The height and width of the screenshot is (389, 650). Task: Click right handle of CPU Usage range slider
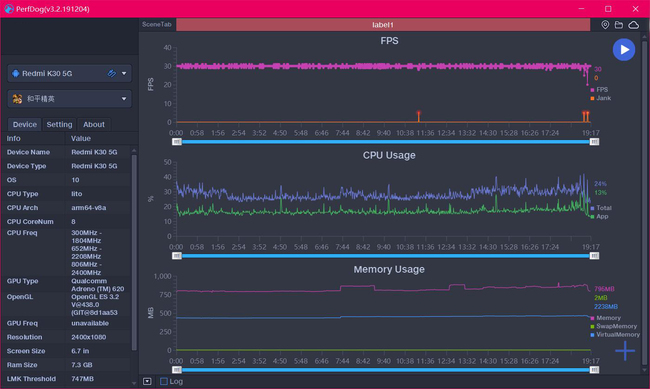tap(594, 256)
